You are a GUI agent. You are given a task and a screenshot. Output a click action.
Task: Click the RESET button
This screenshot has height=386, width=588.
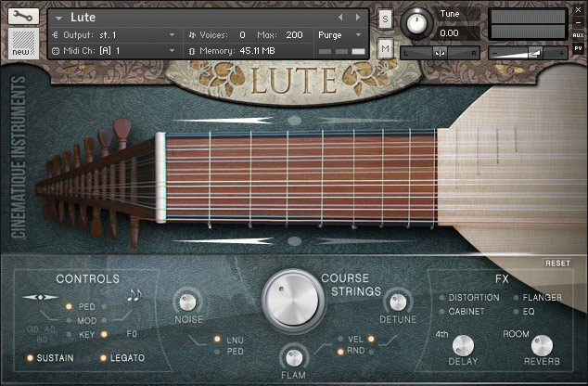tap(557, 264)
